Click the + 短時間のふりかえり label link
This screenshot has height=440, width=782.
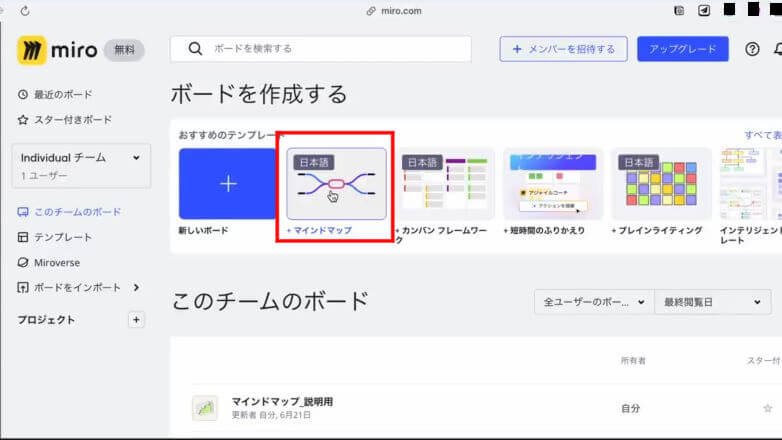pyautogui.click(x=544, y=230)
